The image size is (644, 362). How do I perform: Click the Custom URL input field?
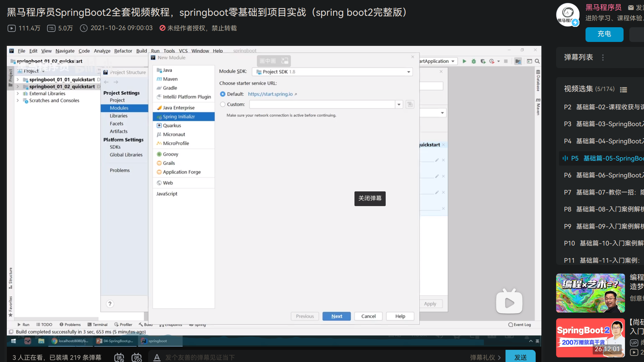(323, 104)
